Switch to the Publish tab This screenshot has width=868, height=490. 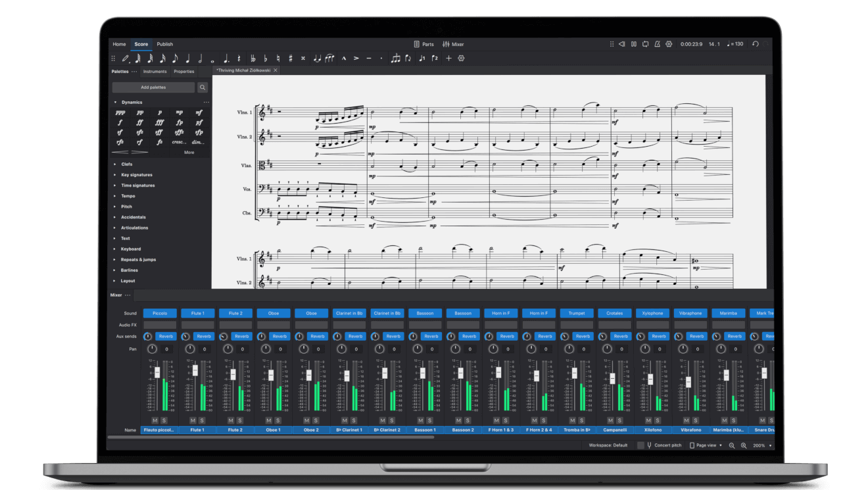[164, 44]
